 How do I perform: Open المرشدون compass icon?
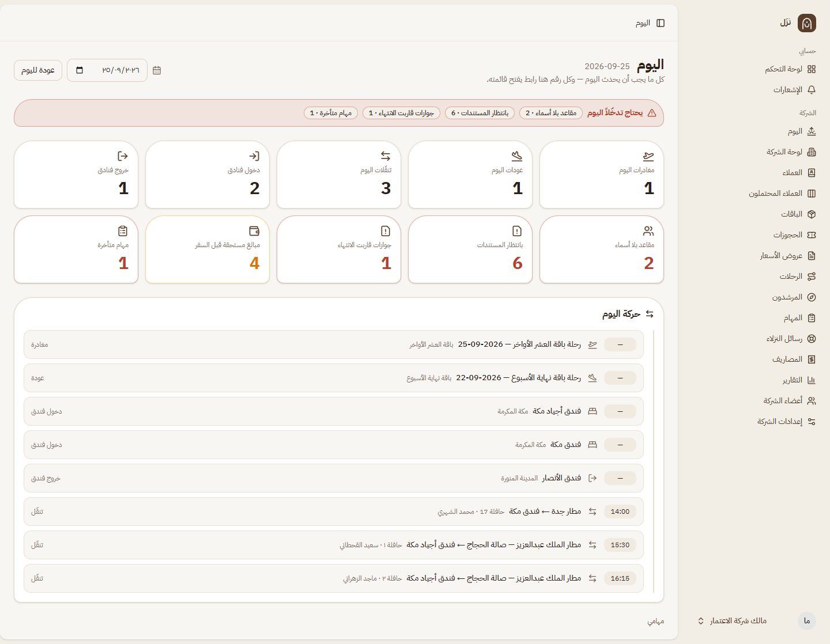[x=812, y=297]
